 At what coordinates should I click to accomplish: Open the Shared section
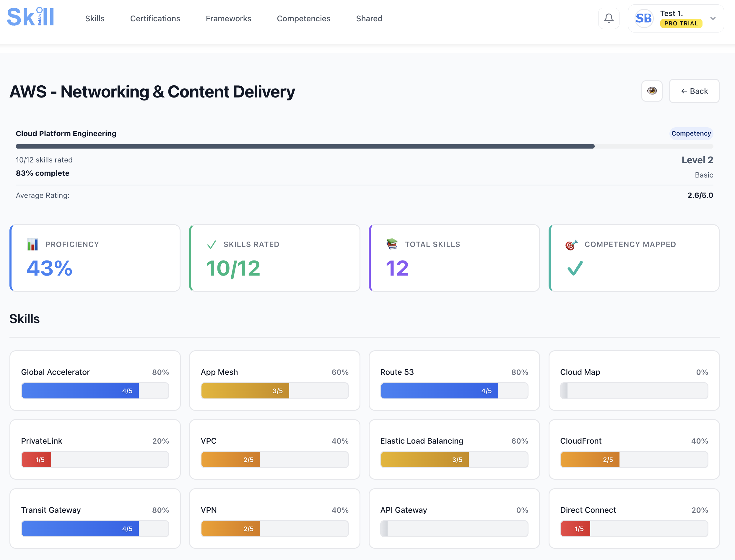tap(369, 19)
